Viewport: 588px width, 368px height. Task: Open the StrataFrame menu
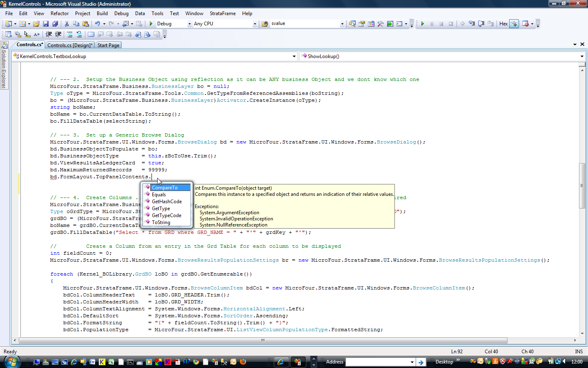pyautogui.click(x=223, y=13)
